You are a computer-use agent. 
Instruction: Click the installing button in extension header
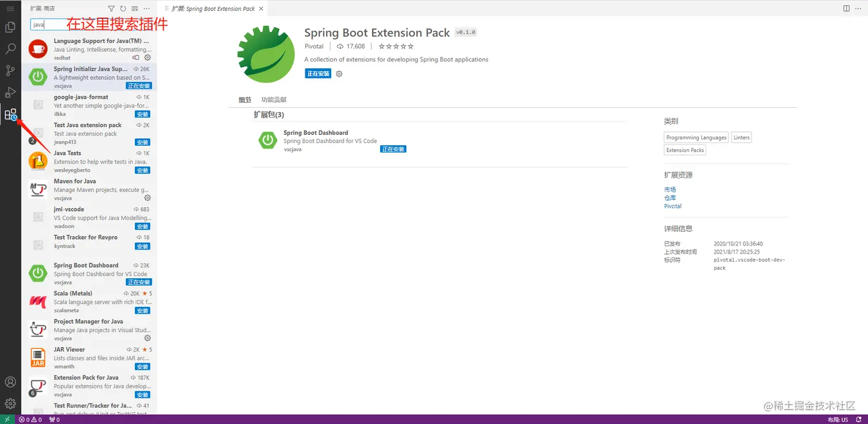tap(318, 73)
